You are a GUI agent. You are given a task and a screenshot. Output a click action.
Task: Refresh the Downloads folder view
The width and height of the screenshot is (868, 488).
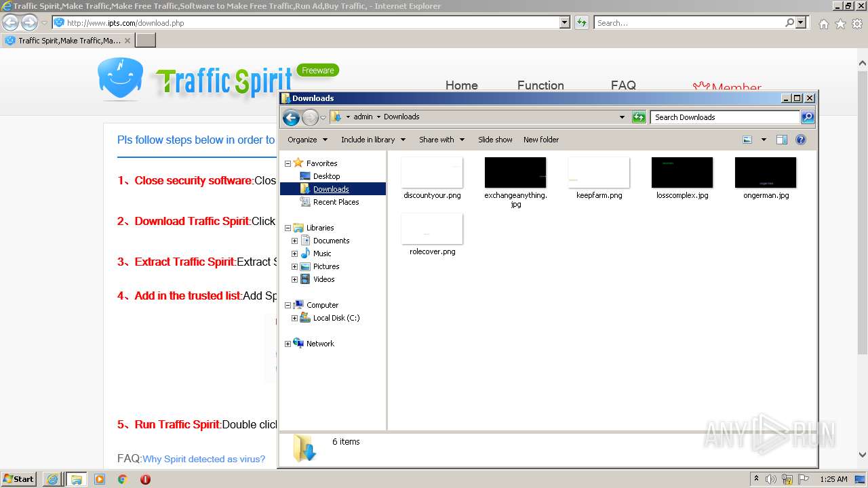(639, 117)
